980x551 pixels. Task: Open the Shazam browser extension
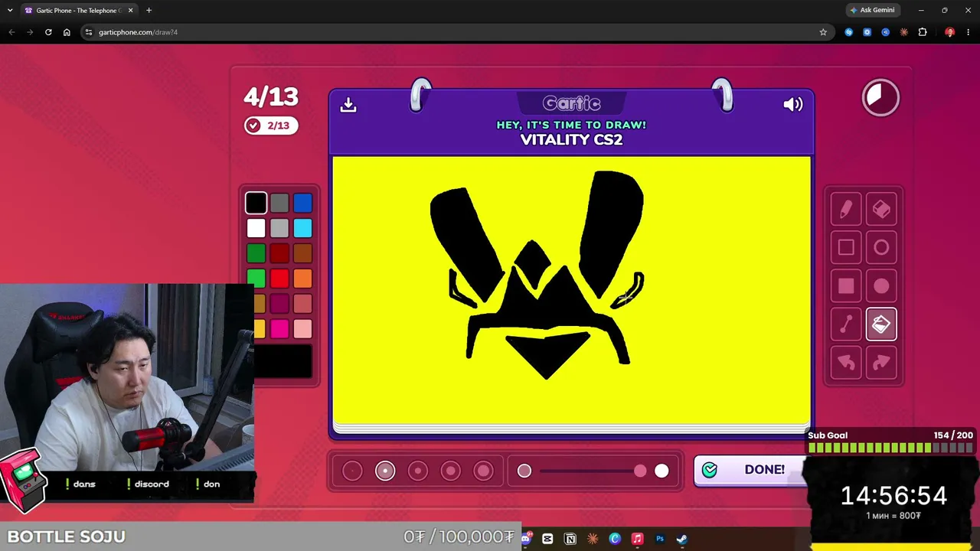coord(848,32)
